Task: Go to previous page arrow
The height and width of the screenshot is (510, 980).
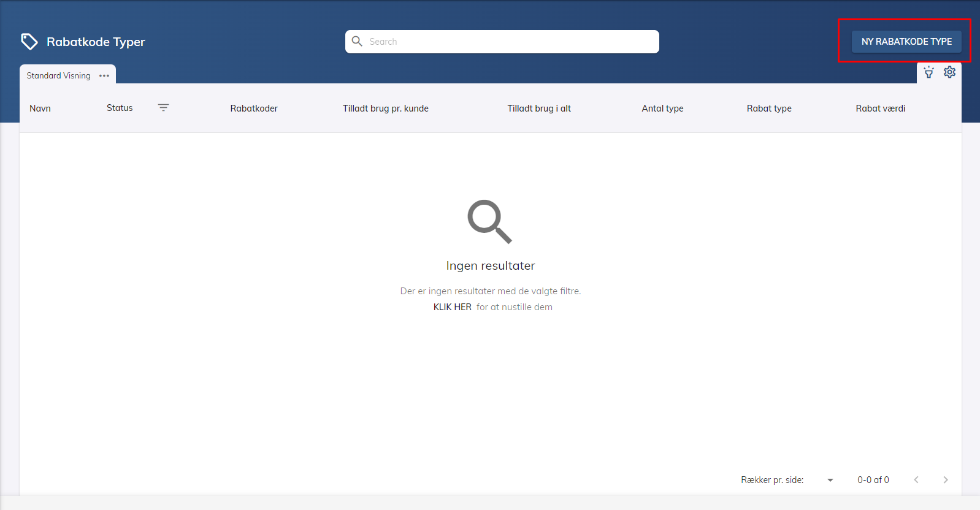Action: click(916, 480)
